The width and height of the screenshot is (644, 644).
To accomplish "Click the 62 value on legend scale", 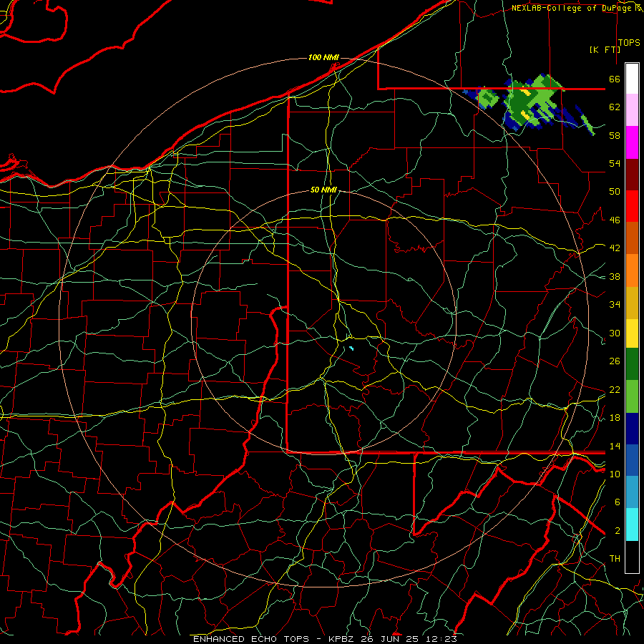I will [615, 107].
